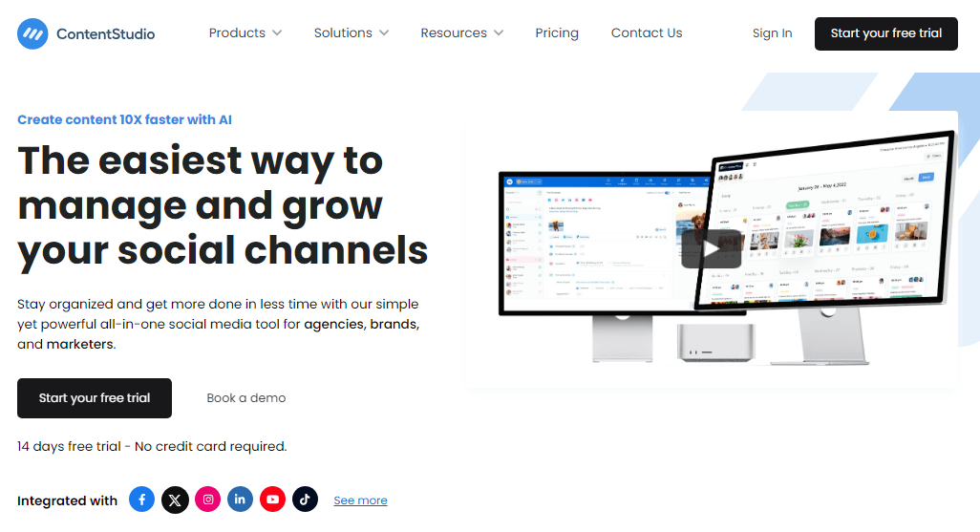Open the YouTube integration icon
980x532 pixels.
[x=272, y=500]
